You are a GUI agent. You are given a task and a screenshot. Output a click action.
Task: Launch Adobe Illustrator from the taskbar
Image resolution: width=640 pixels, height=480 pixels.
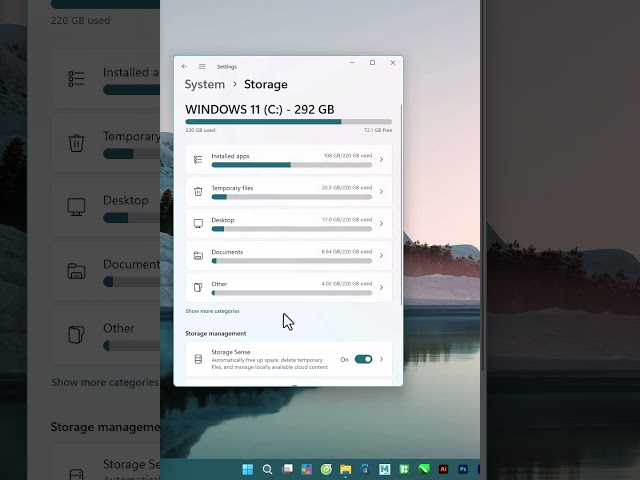[x=443, y=469]
